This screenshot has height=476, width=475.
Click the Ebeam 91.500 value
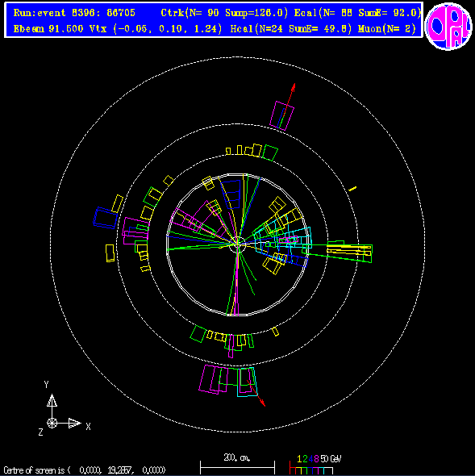(48, 29)
